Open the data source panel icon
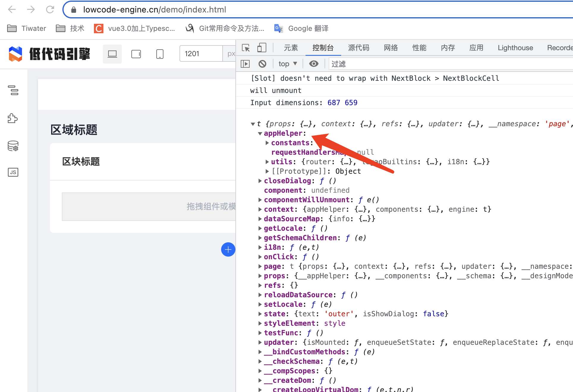The height and width of the screenshot is (392, 573). click(13, 146)
